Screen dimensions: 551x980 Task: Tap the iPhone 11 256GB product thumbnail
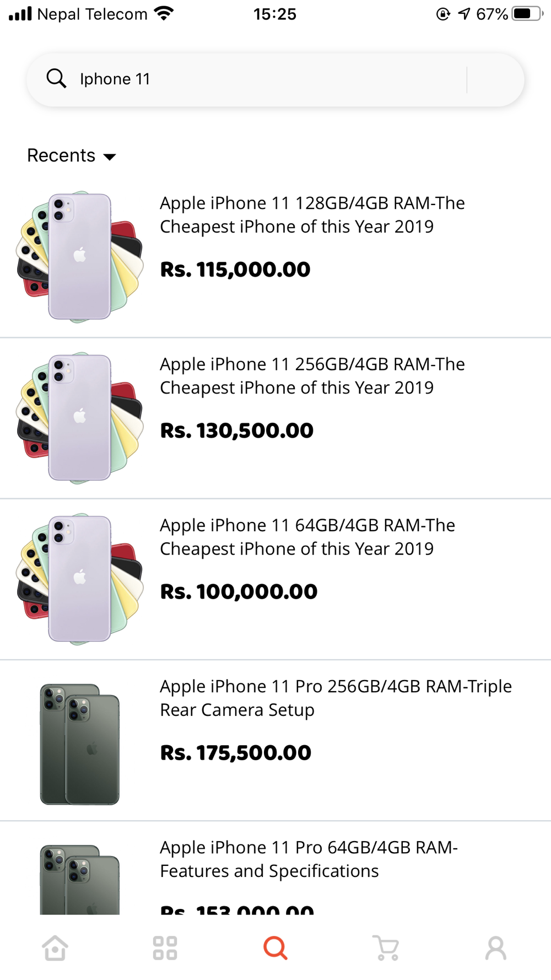[x=80, y=417]
